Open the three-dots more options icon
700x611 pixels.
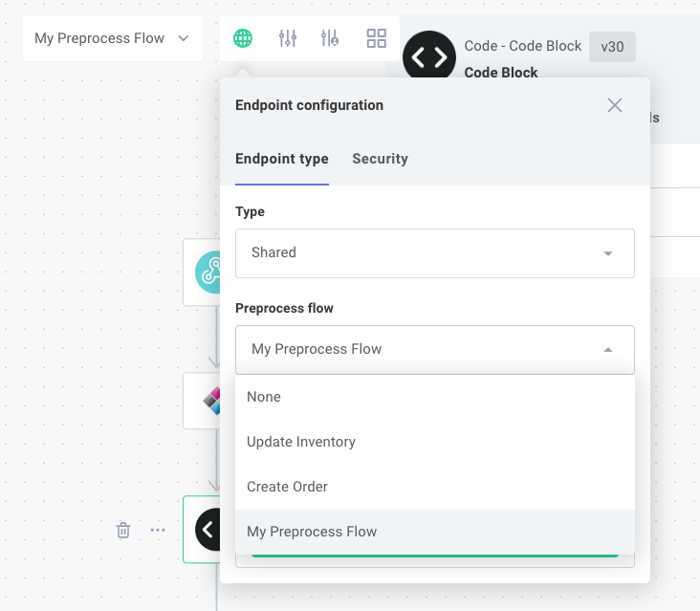click(x=158, y=531)
